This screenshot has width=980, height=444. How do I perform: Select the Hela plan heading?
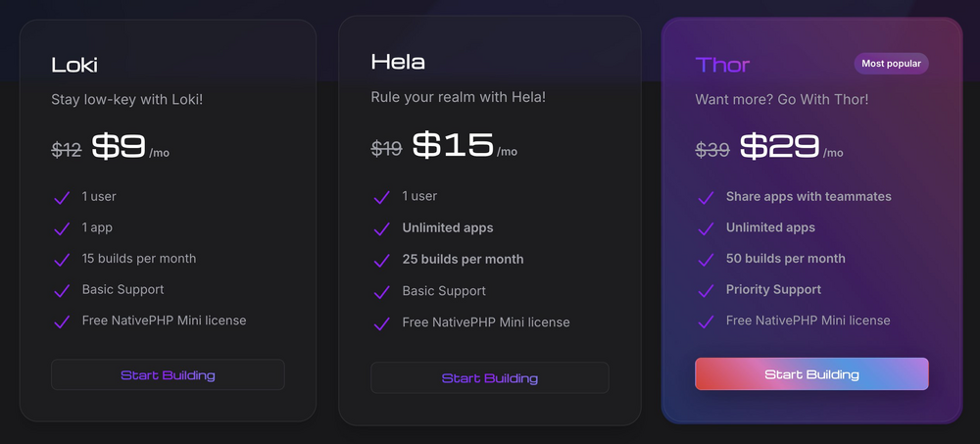coord(398,63)
